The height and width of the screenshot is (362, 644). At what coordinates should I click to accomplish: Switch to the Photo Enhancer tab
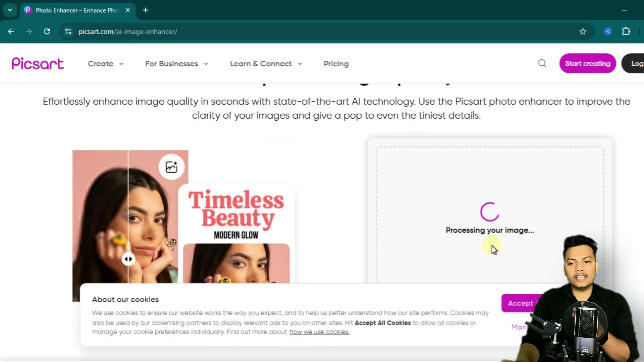coord(70,10)
